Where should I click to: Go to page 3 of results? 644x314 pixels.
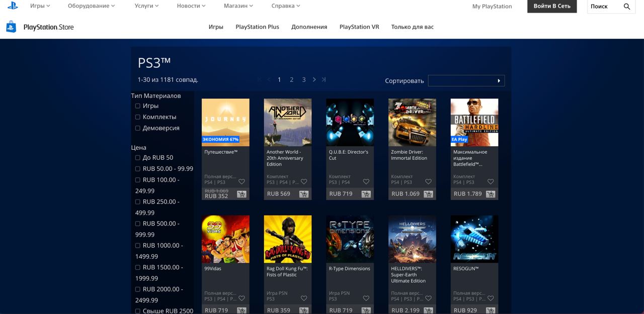pos(304,79)
